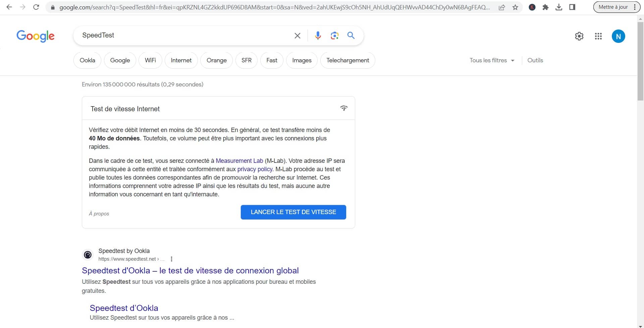The height and width of the screenshot is (328, 644).
Task: Click the blue search magnifier icon
Action: tap(351, 36)
